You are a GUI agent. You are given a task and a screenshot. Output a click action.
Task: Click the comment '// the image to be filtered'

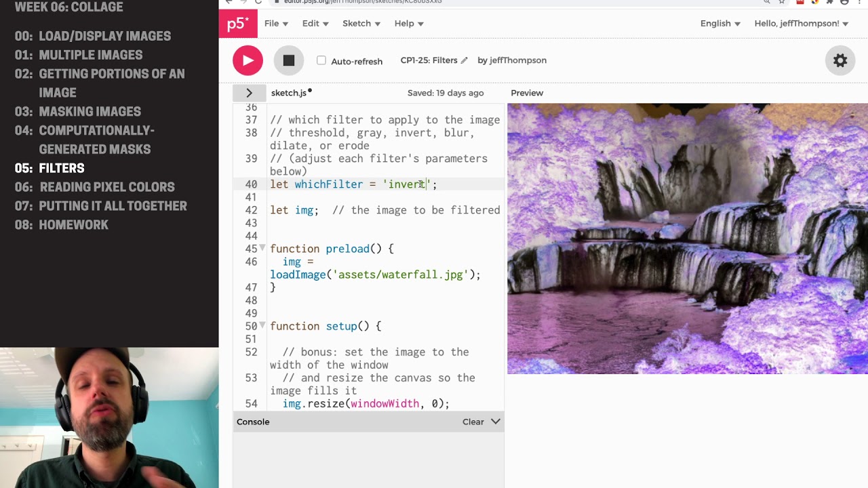coord(416,210)
